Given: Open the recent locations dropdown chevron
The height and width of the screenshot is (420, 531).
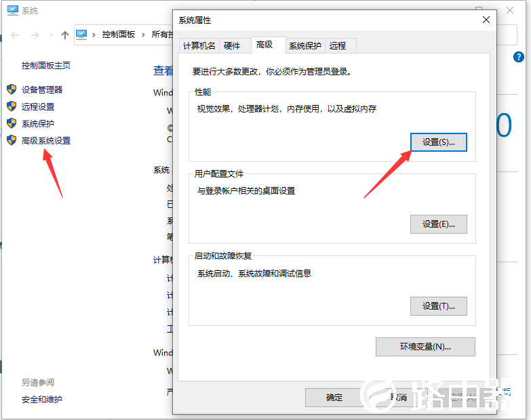Looking at the screenshot, I should [x=51, y=35].
